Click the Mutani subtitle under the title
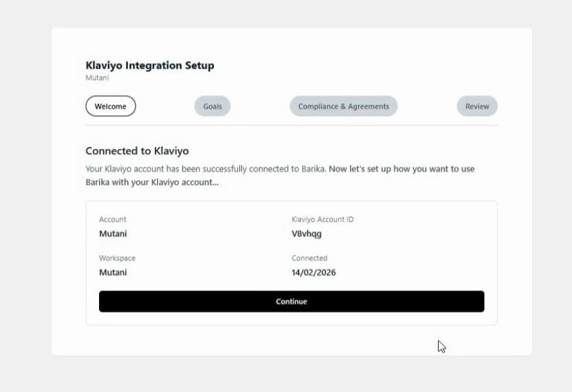 97,78
